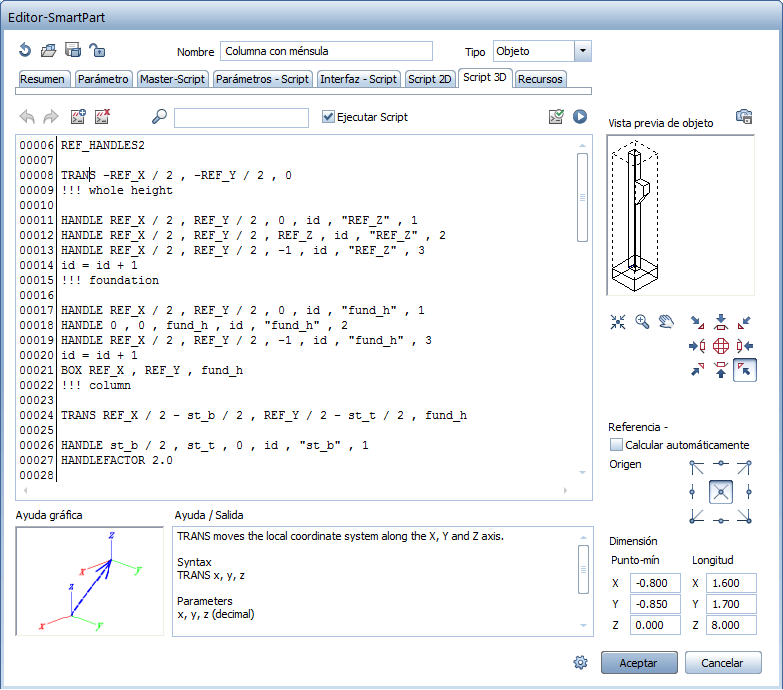This screenshot has height=690, width=783.
Task: Fit the whole object in preview
Action: pyautogui.click(x=618, y=322)
